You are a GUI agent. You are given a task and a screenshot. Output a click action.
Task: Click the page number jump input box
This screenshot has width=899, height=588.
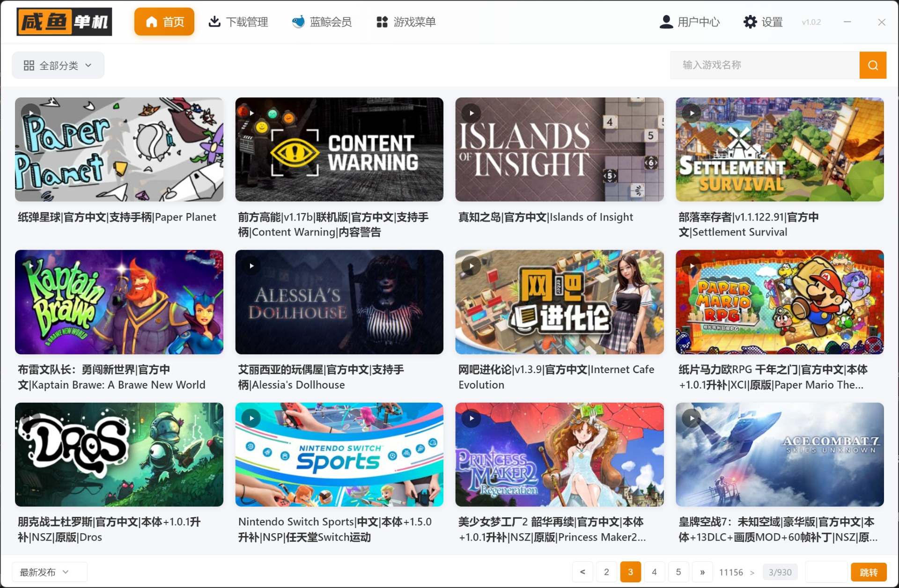pos(825,572)
